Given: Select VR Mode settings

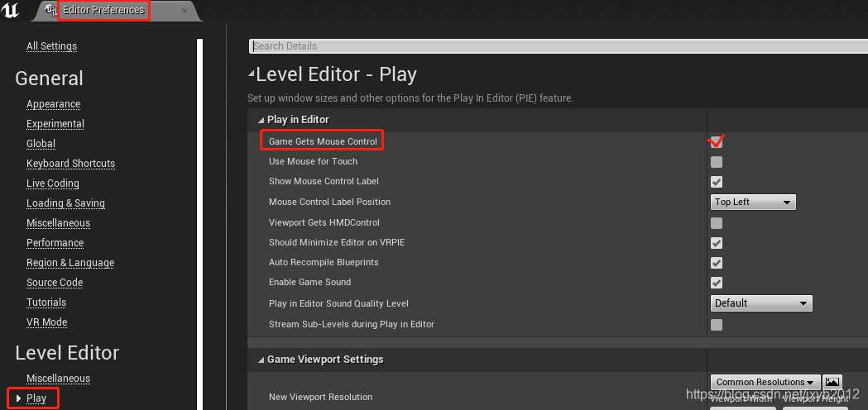Looking at the screenshot, I should point(46,322).
